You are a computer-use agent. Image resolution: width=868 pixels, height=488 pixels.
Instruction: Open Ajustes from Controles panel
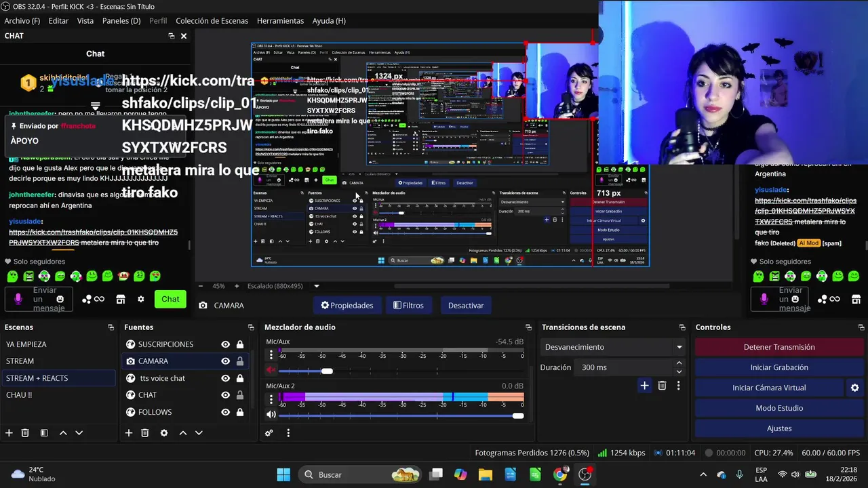coord(779,428)
